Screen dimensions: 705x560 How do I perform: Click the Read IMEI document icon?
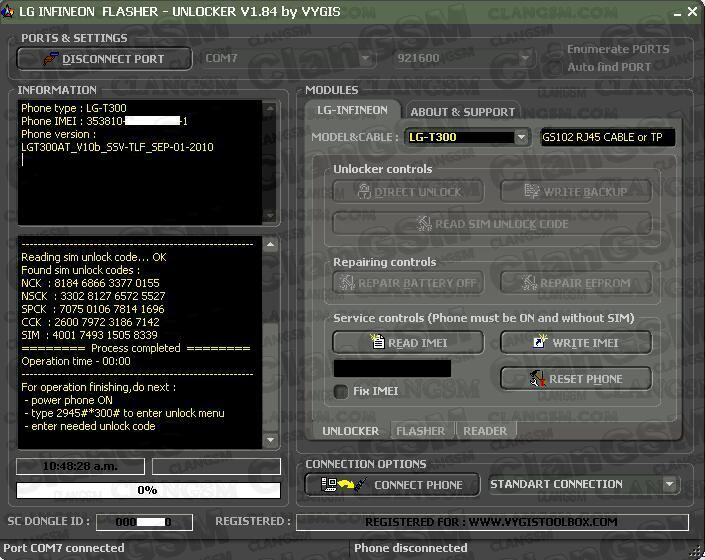coord(377,342)
